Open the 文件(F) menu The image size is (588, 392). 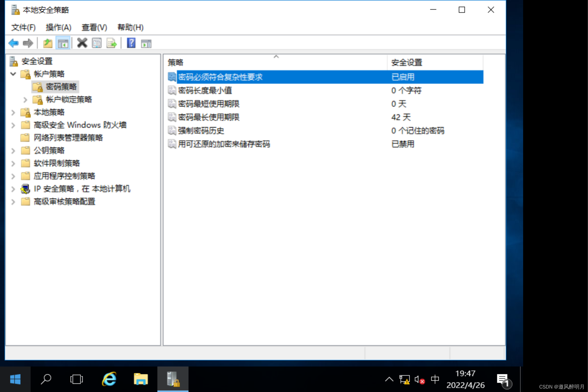pos(23,27)
